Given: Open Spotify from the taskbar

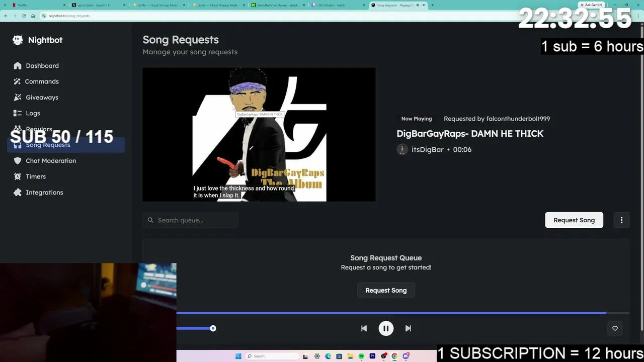Looking at the screenshot, I should pos(361,356).
